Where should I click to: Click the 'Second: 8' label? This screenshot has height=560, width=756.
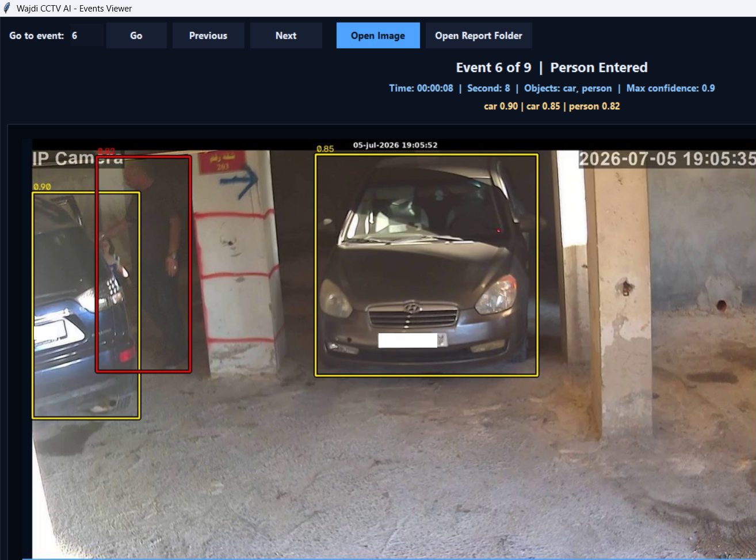(488, 88)
